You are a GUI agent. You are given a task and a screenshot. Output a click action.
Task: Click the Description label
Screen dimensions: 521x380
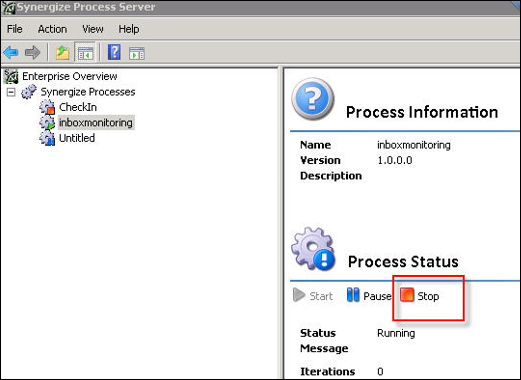pos(331,176)
